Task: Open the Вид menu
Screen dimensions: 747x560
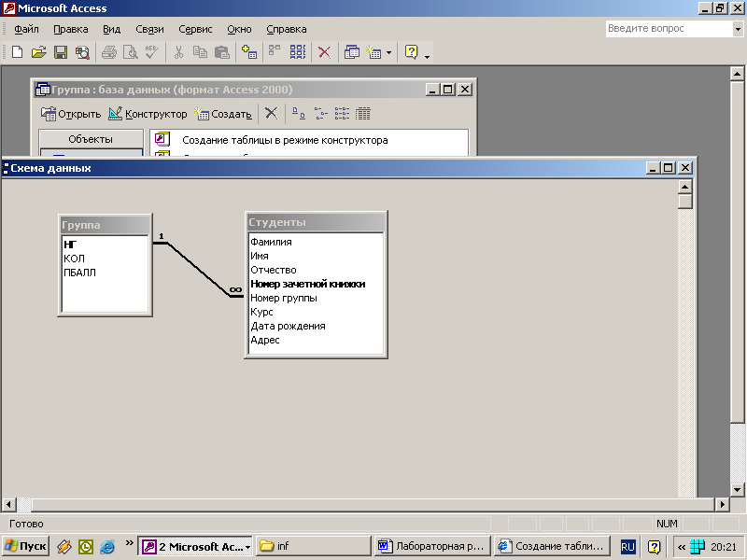Action: [x=111, y=29]
